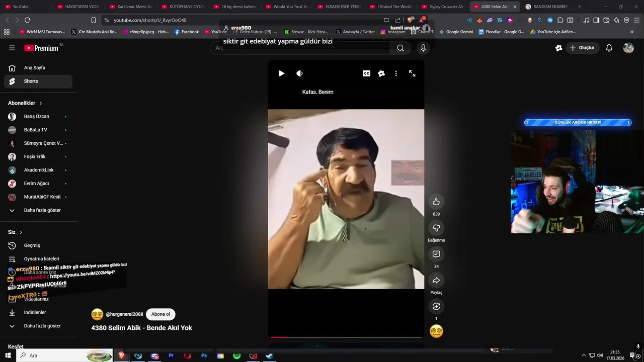Image resolution: width=644 pixels, height=362 pixels.
Task: Select Shorts in the sidebar
Action: tap(38, 81)
